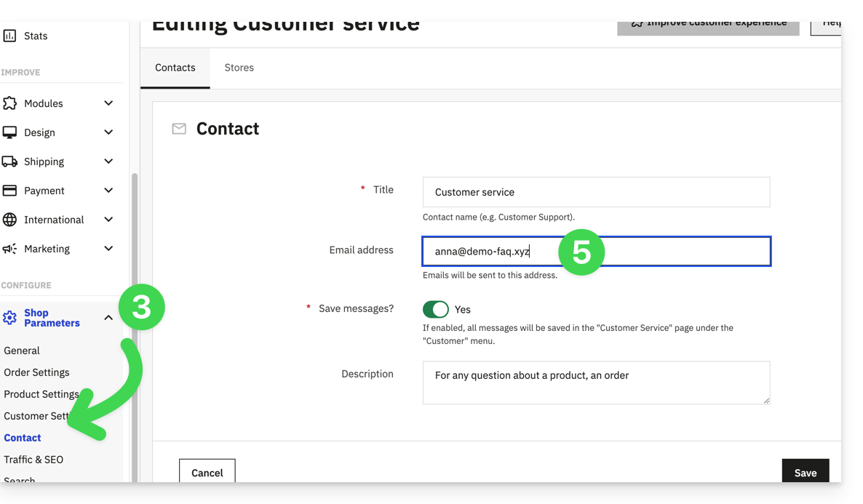
Task: Select the Contacts tab
Action: [175, 68]
